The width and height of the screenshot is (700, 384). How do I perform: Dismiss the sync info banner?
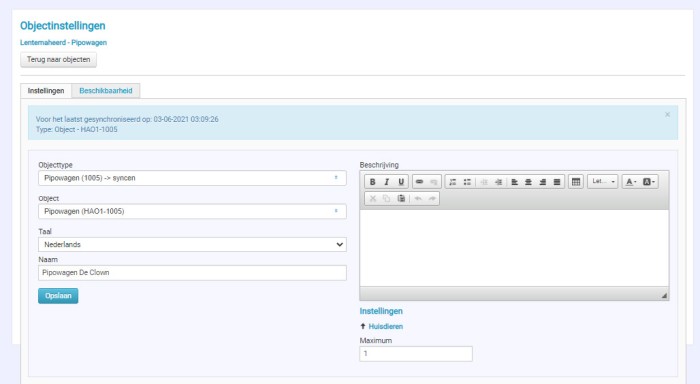(667, 115)
